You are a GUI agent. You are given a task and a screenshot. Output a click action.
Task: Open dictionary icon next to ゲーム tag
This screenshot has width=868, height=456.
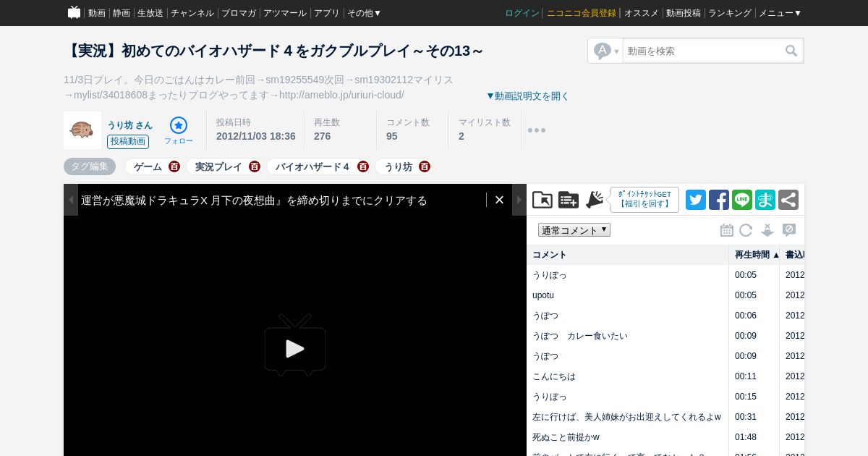(x=174, y=166)
